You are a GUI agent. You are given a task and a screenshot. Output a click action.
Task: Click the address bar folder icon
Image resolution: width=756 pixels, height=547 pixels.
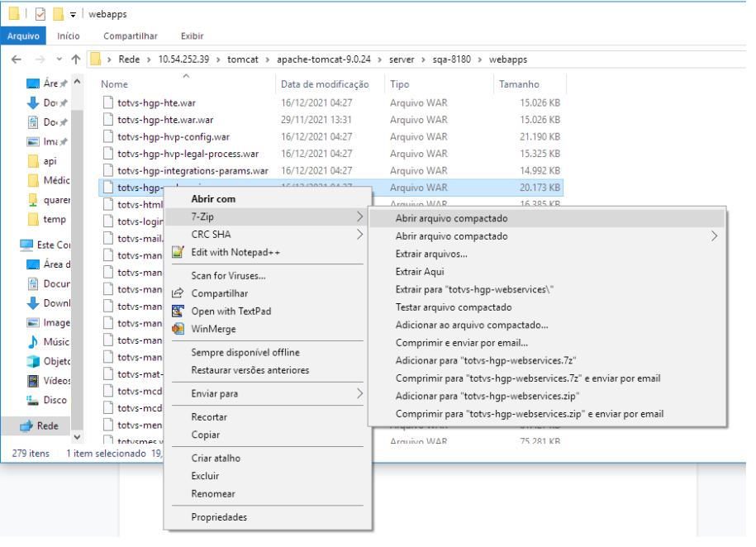pos(96,59)
